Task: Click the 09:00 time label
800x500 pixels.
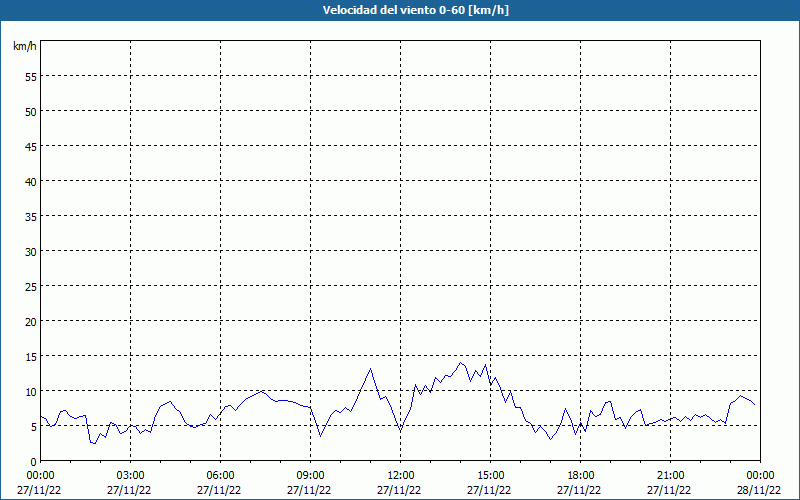Action: click(310, 476)
